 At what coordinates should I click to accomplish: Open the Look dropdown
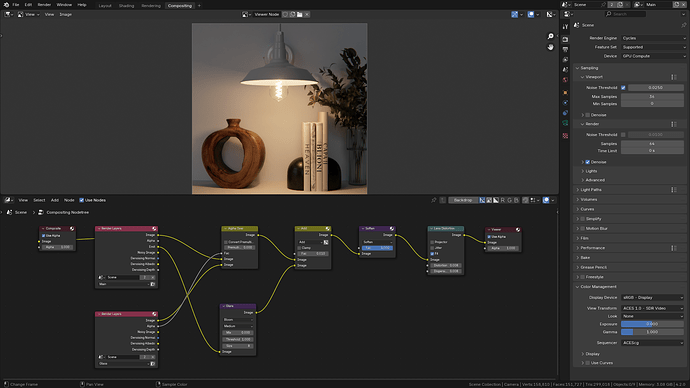click(653, 316)
